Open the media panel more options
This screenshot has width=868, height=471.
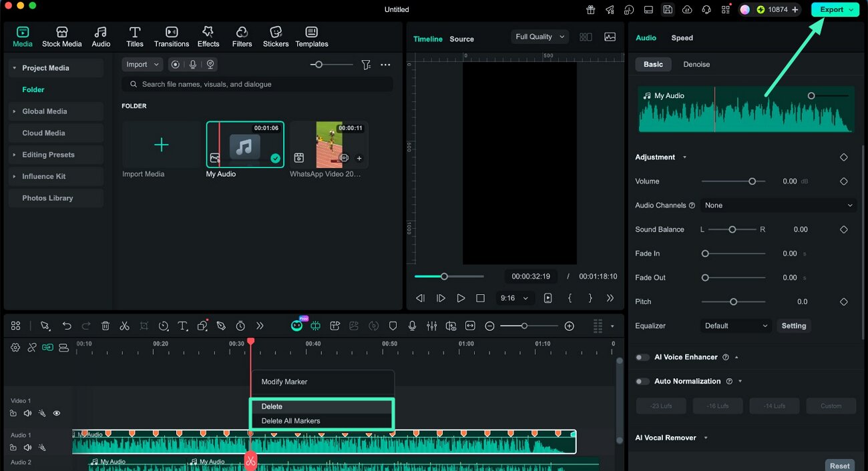click(x=385, y=65)
